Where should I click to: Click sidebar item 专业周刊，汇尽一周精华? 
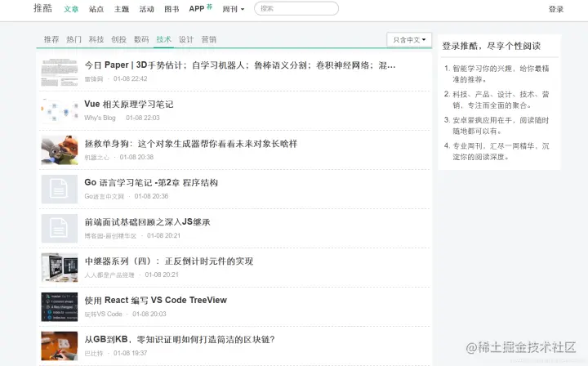tap(501, 151)
